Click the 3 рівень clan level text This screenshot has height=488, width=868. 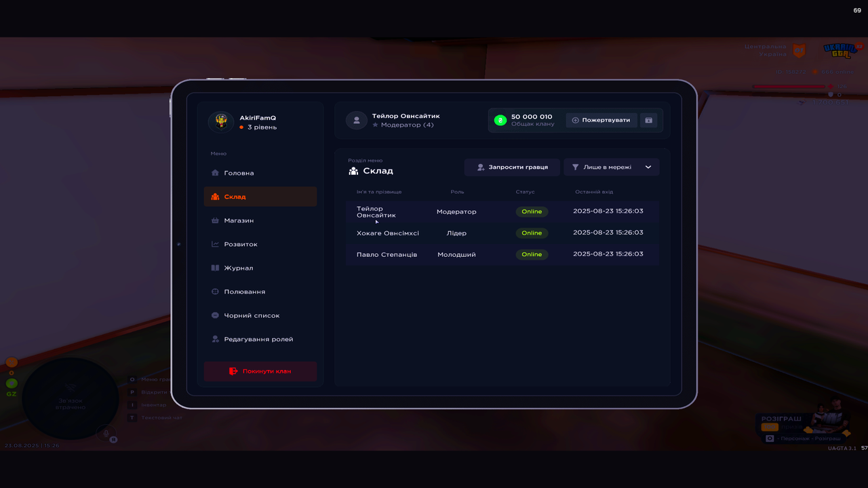click(262, 127)
